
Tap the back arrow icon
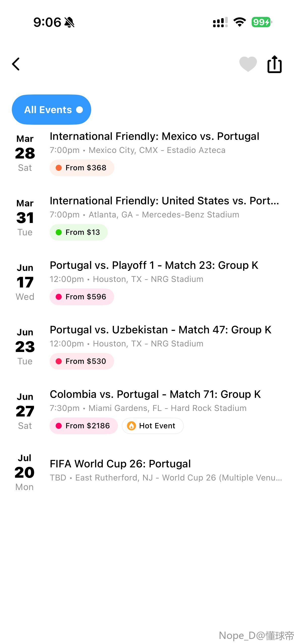pyautogui.click(x=16, y=64)
